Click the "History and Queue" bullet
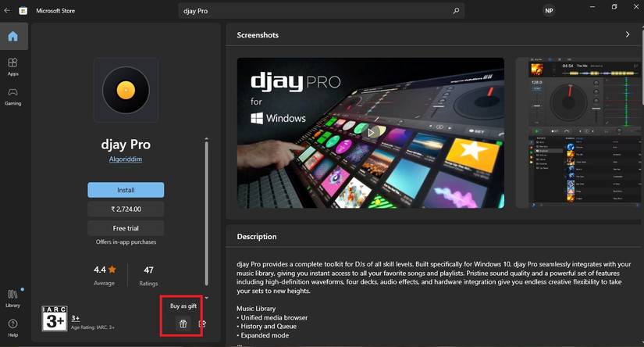This screenshot has width=644, height=347. point(266,326)
